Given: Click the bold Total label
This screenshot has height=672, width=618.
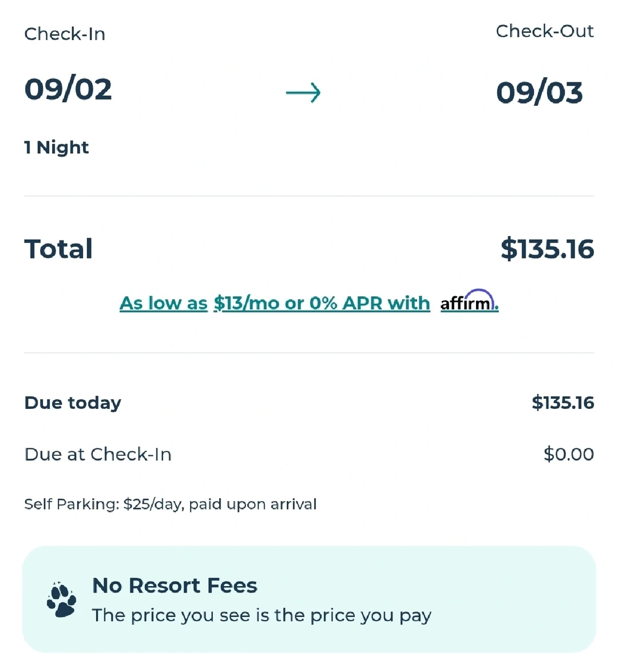Looking at the screenshot, I should 58,249.
